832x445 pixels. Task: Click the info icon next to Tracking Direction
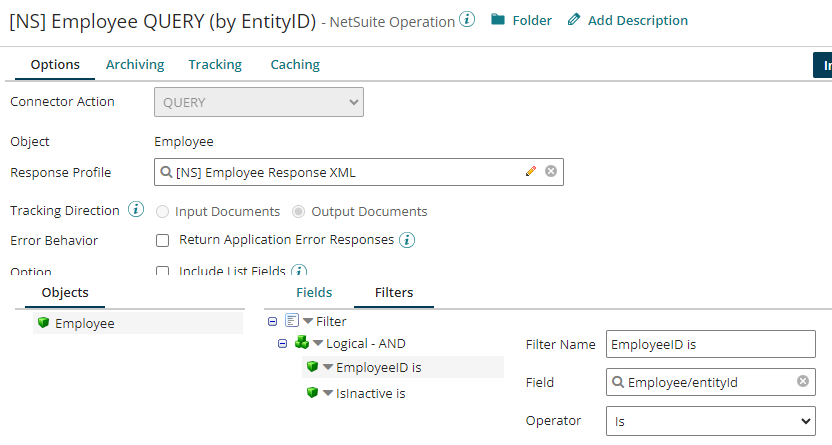click(x=137, y=211)
